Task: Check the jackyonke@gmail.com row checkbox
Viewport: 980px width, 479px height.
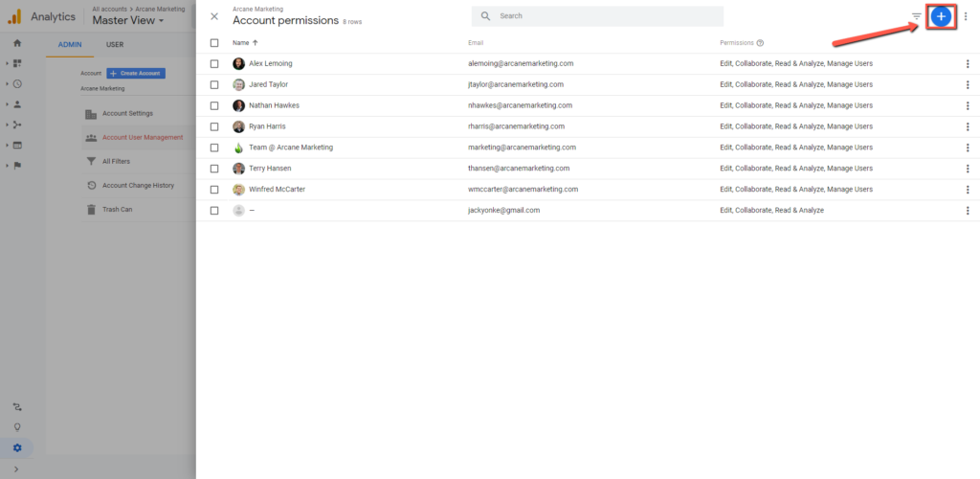Action: point(214,211)
